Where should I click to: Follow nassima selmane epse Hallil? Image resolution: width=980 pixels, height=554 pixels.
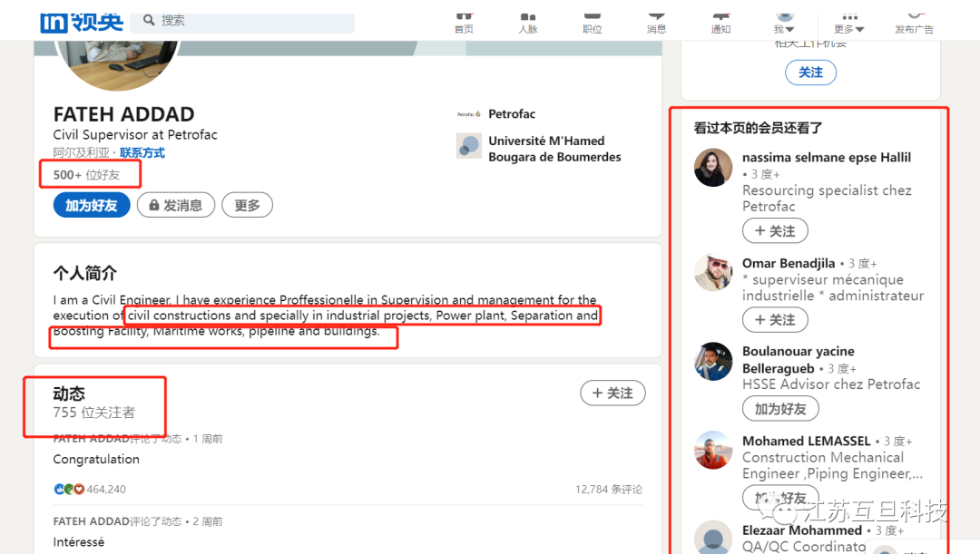[775, 231]
